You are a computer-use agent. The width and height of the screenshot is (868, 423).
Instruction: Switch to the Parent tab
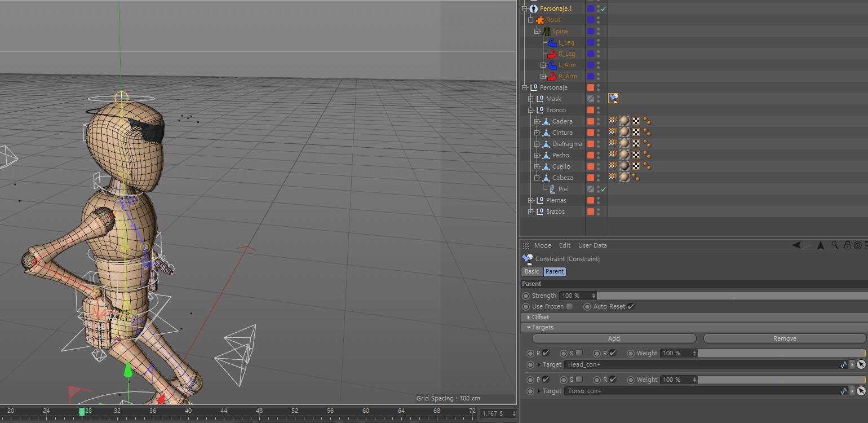pos(555,271)
